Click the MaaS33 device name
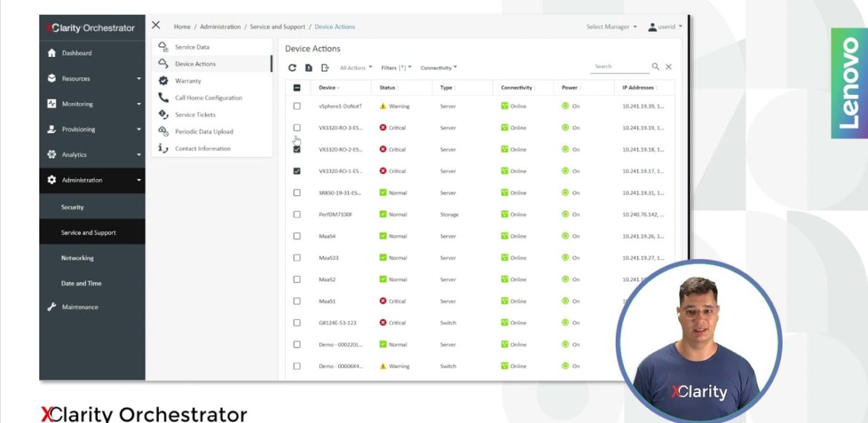The width and height of the screenshot is (868, 423). pos(328,258)
